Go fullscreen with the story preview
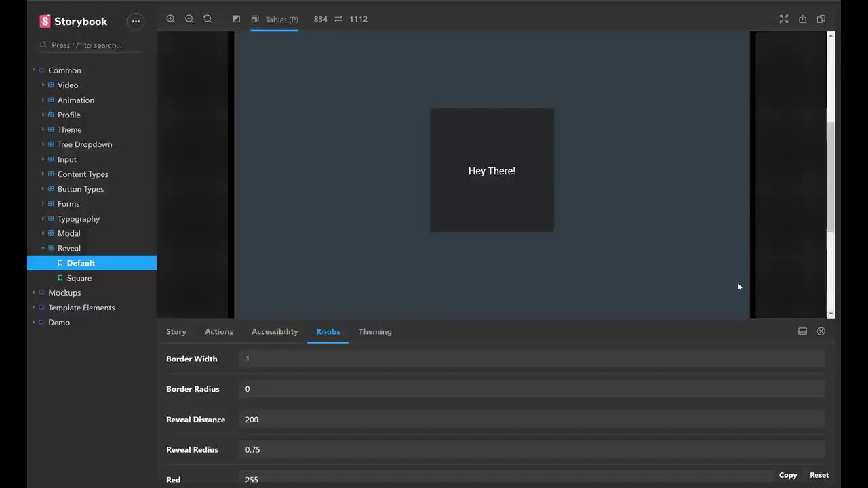Viewport: 868px width, 488px height. [784, 19]
